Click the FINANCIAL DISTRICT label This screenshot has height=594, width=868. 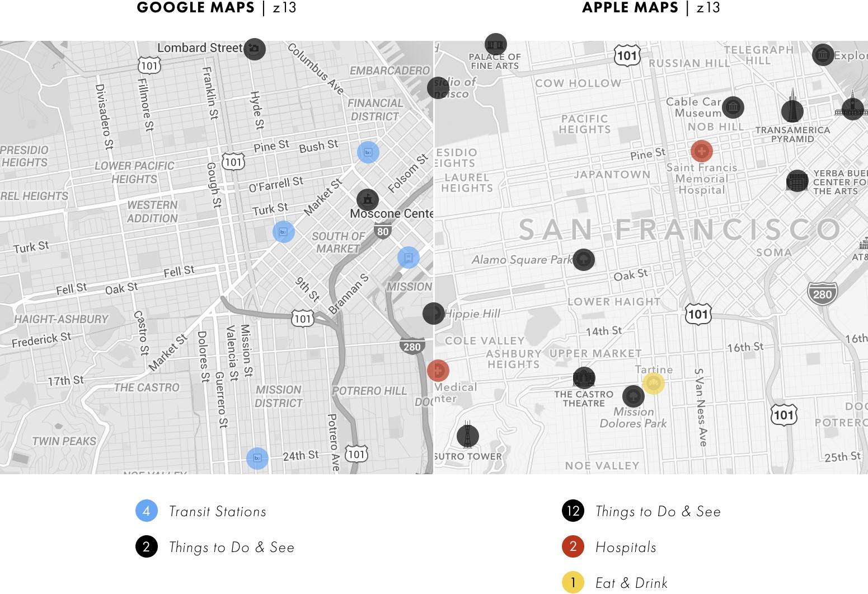coord(375,110)
